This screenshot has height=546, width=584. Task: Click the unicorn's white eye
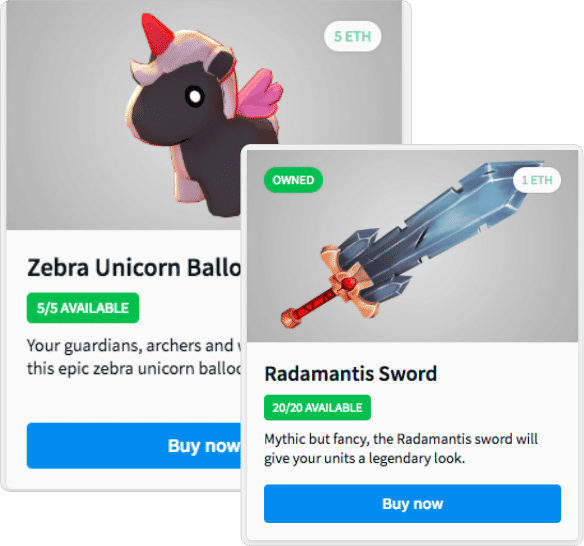195,96
